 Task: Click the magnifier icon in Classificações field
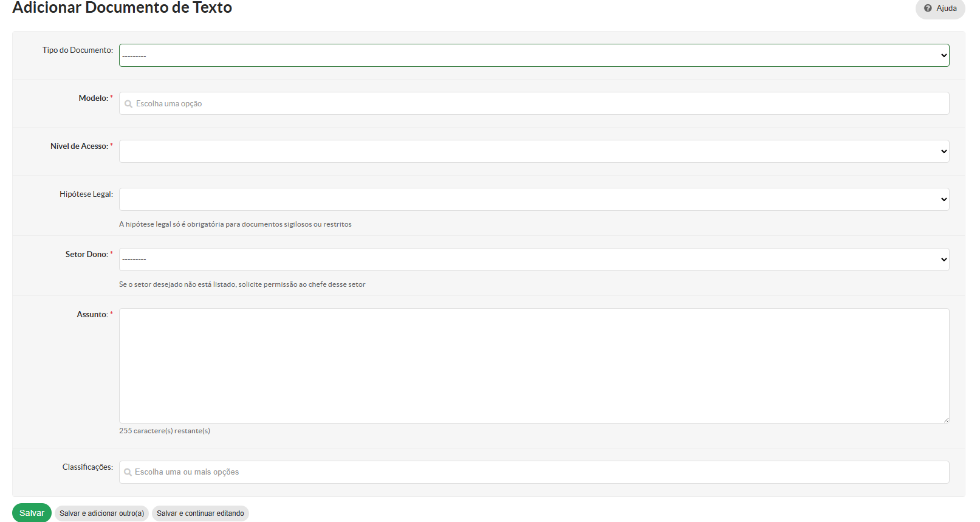[128, 472]
